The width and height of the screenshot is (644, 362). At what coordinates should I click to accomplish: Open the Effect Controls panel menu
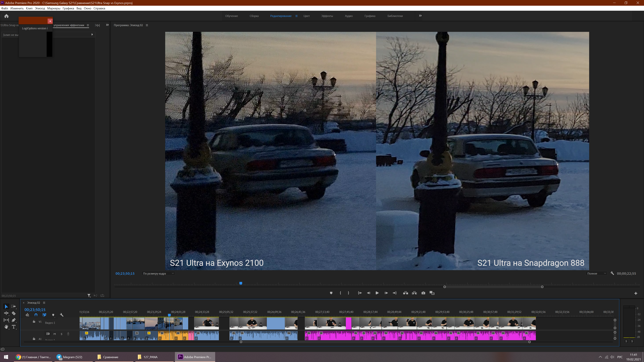tap(88, 25)
